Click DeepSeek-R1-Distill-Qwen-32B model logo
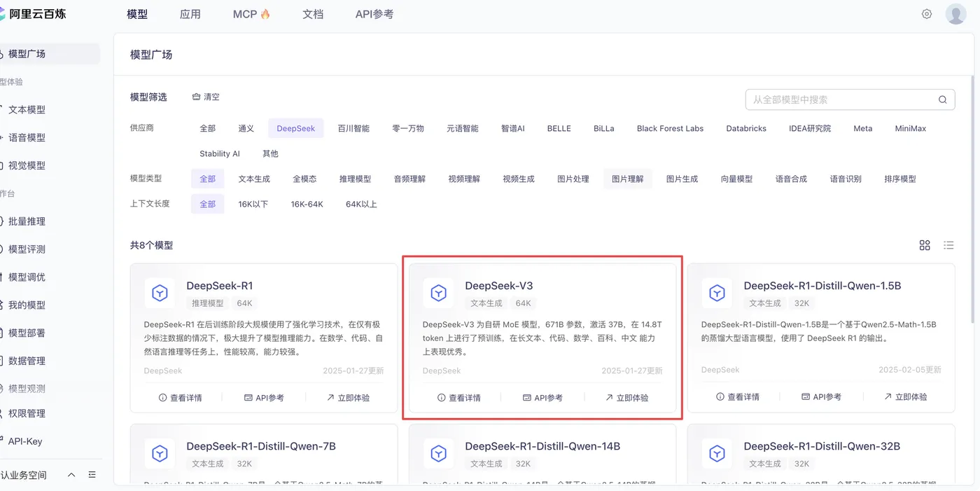This screenshot has width=980, height=491. click(x=717, y=454)
